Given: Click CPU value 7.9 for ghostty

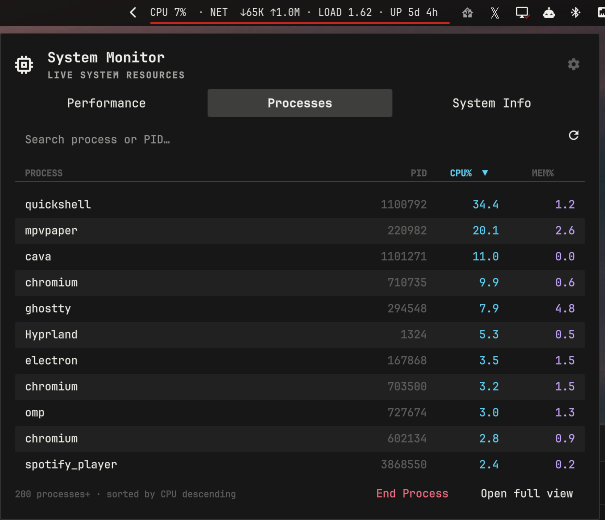Looking at the screenshot, I should point(489,309).
